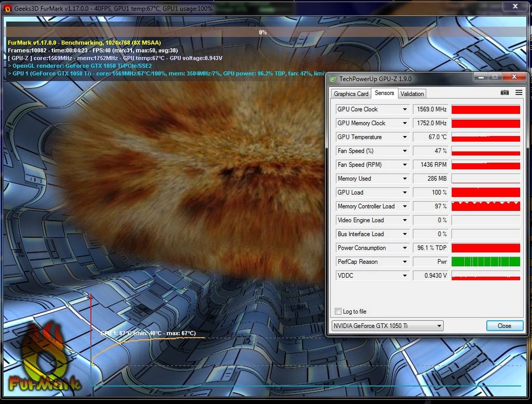Click the 67.0 °C temperature value
532x404 pixels.
[431, 137]
